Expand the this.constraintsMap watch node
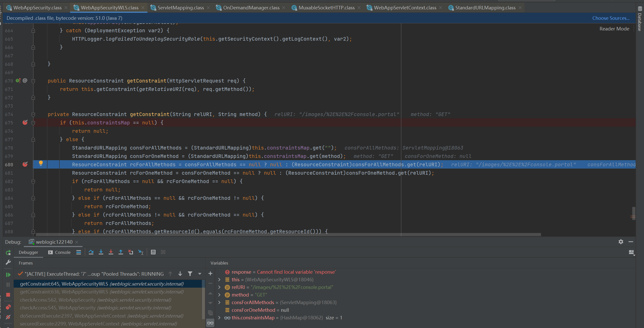 point(219,318)
